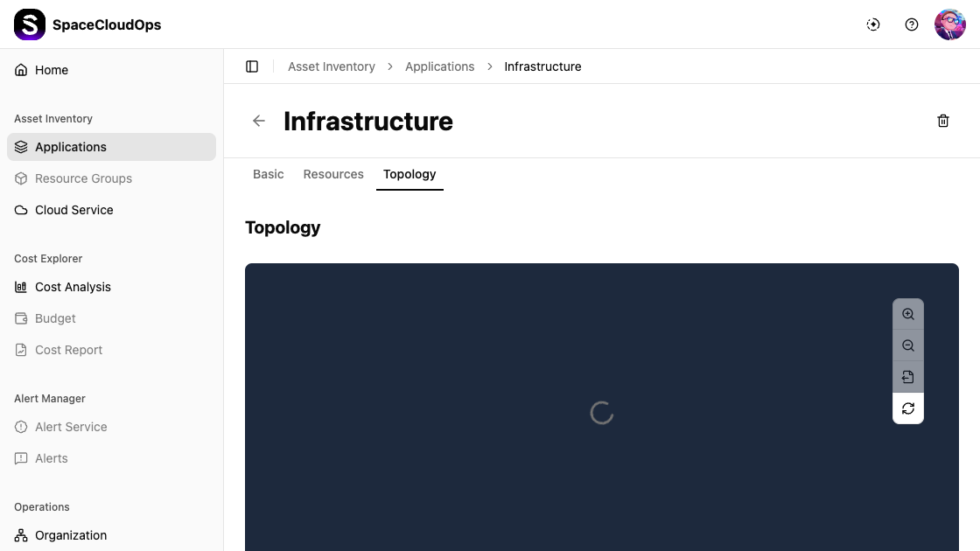Open the user avatar menu
The image size is (980, 551).
pos(950,24)
